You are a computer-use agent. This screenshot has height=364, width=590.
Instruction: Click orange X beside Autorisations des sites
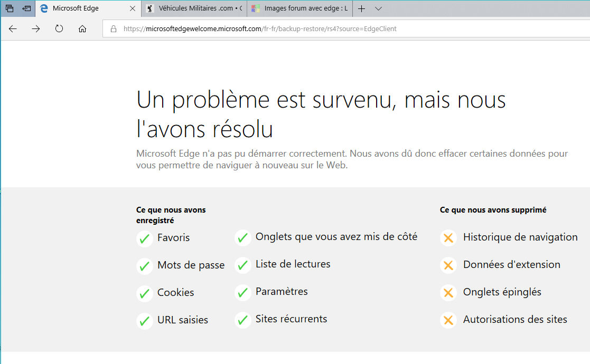448,320
